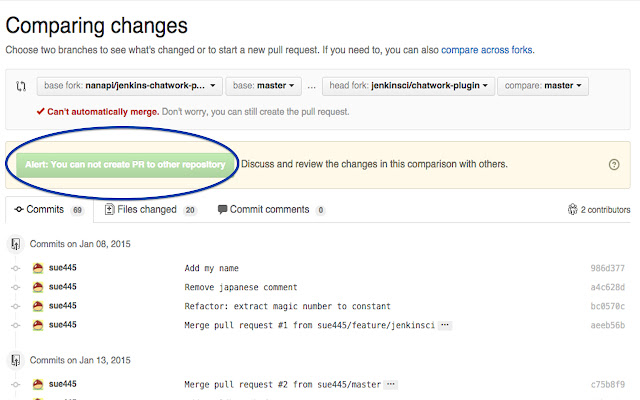Open the base: master branch dropdown
640x400 pixels.
264,86
